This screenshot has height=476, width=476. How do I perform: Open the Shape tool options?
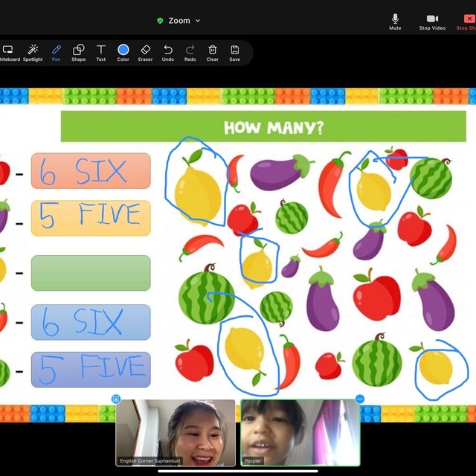[78, 52]
